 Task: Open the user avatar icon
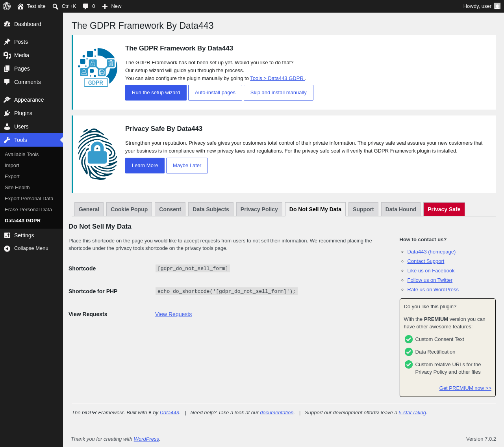(x=497, y=6)
